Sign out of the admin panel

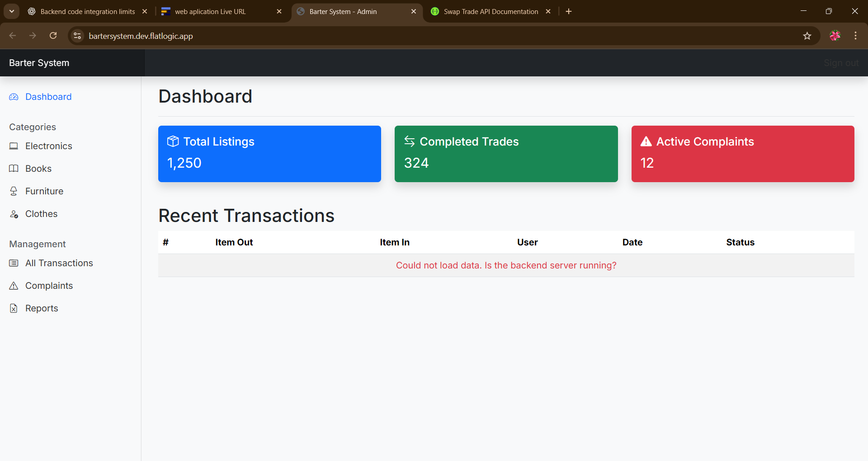(840, 63)
